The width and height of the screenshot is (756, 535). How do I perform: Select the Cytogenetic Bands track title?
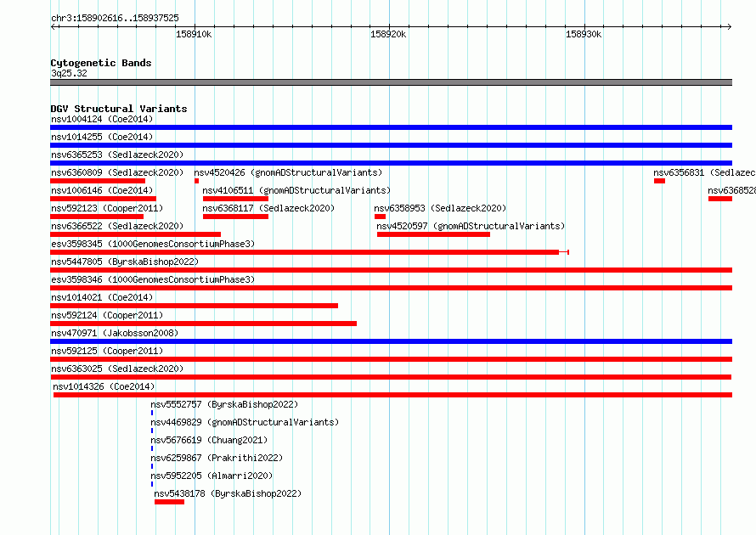coord(101,63)
